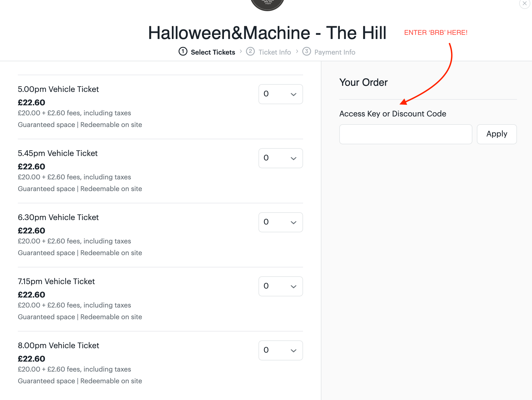Close the ticket checkout dialog
The image size is (532, 400).
[x=524, y=4]
